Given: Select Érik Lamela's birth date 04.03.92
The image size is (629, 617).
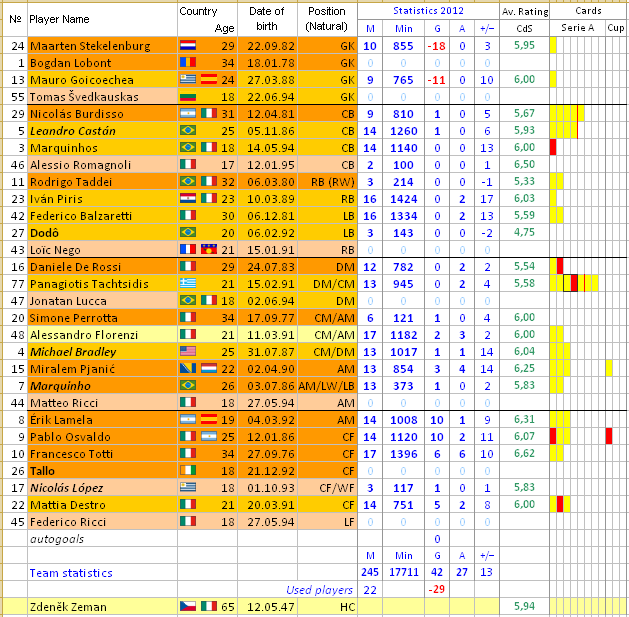Looking at the screenshot, I should pyautogui.click(x=267, y=420).
